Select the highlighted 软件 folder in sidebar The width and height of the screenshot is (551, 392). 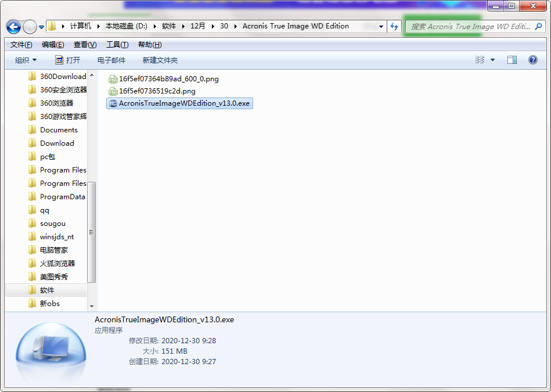46,290
